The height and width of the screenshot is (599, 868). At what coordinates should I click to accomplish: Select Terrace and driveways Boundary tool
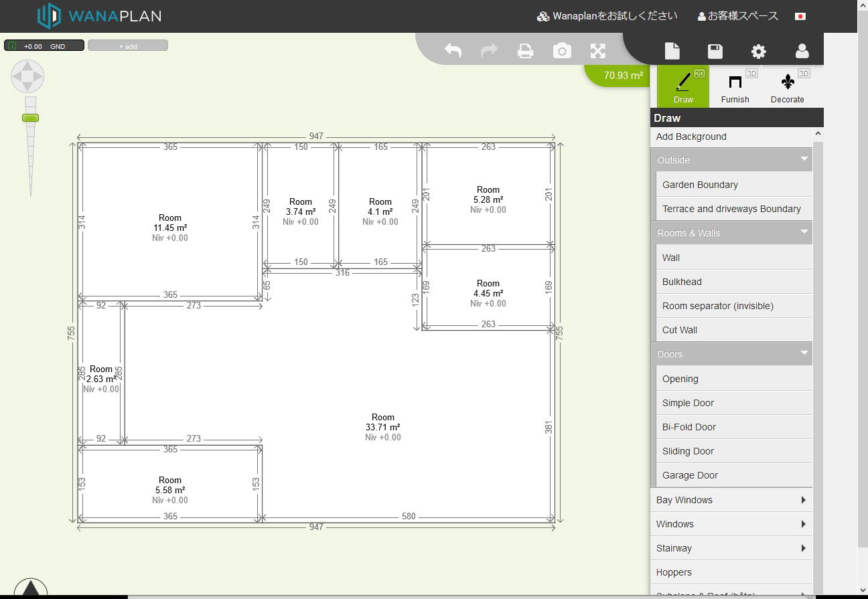pyautogui.click(x=734, y=209)
